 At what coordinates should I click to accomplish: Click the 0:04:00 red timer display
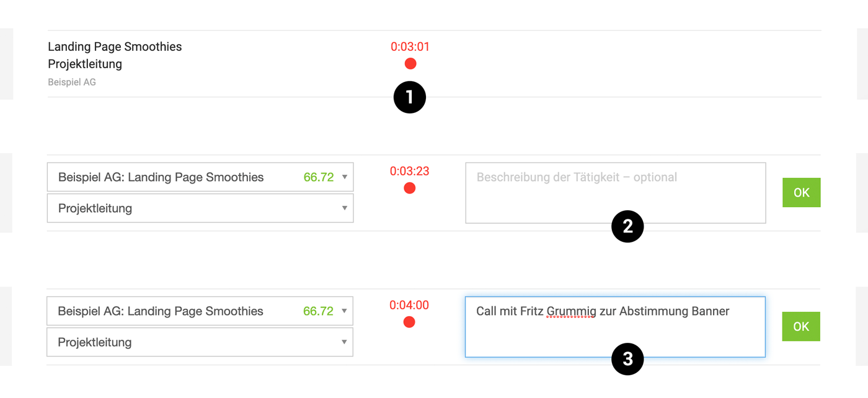click(x=409, y=305)
